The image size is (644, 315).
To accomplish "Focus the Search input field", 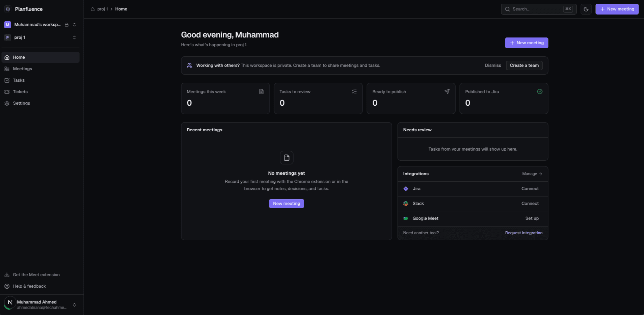I will [539, 9].
